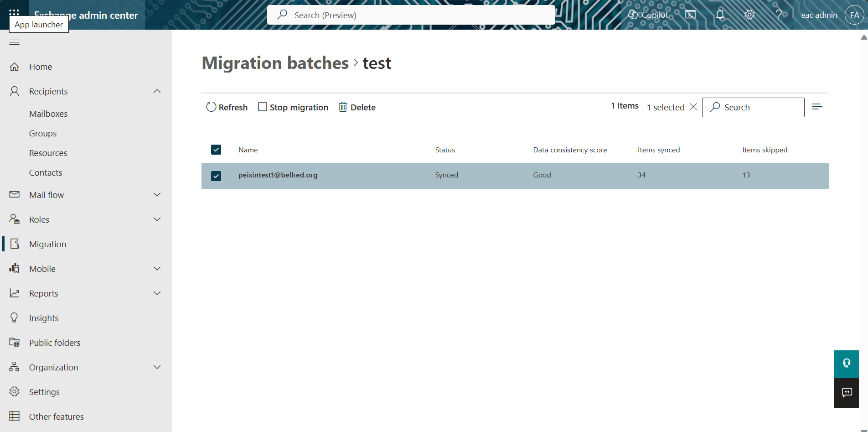Viewport: 868px width, 432px height.
Task: Click the Search (Preview) field
Action: click(410, 15)
